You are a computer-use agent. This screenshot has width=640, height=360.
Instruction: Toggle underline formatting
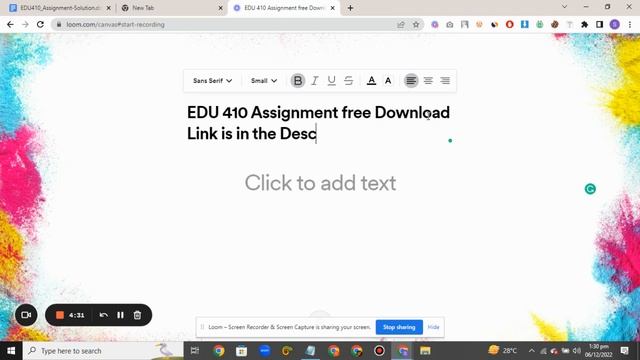click(x=331, y=80)
